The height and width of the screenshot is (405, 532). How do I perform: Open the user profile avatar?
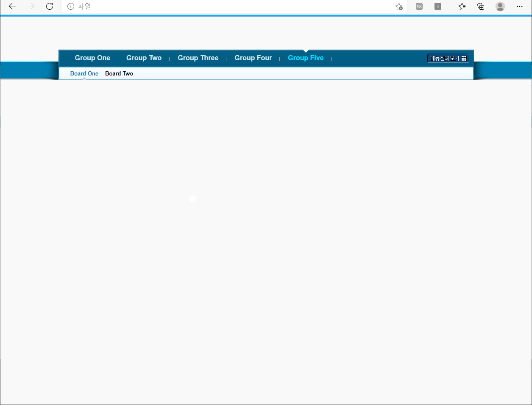click(500, 6)
